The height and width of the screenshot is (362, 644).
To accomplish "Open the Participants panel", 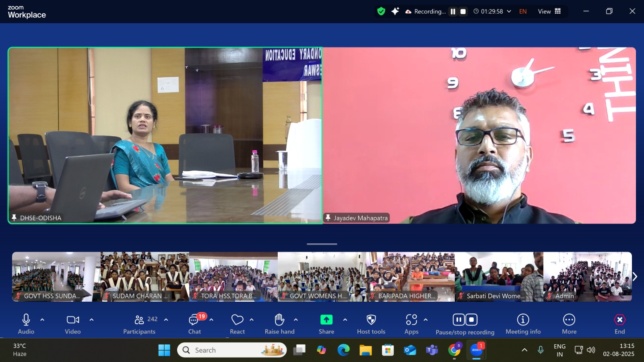I will tap(139, 324).
